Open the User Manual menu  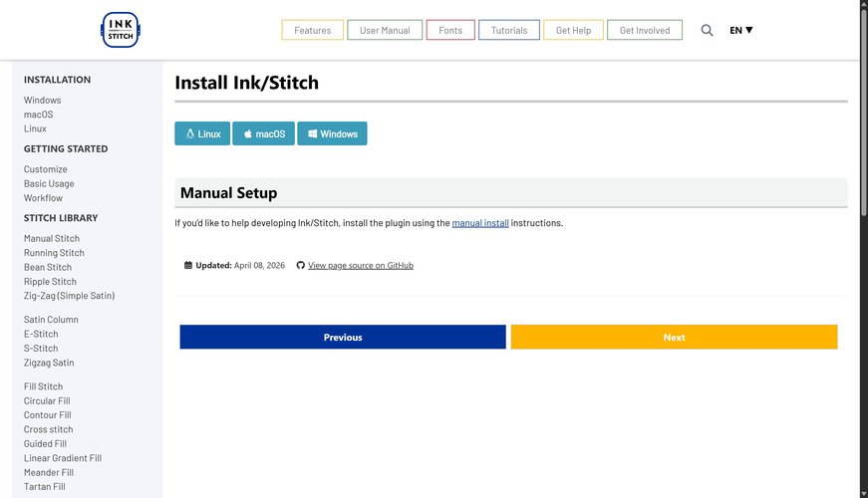385,30
